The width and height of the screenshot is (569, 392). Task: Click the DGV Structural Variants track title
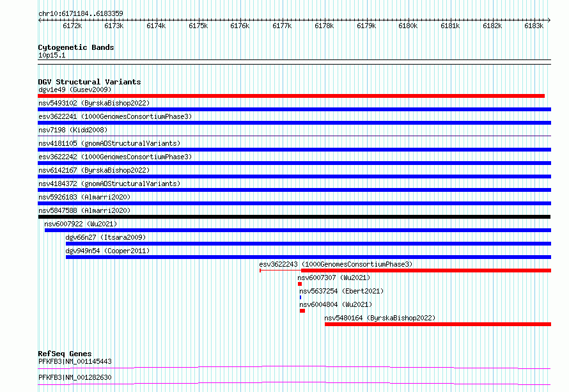(90, 82)
